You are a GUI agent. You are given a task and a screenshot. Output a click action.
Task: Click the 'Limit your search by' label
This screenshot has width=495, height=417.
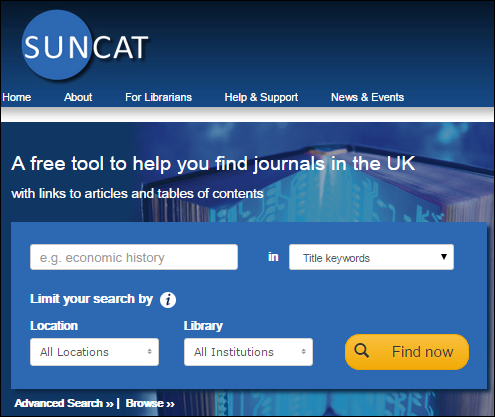91,299
